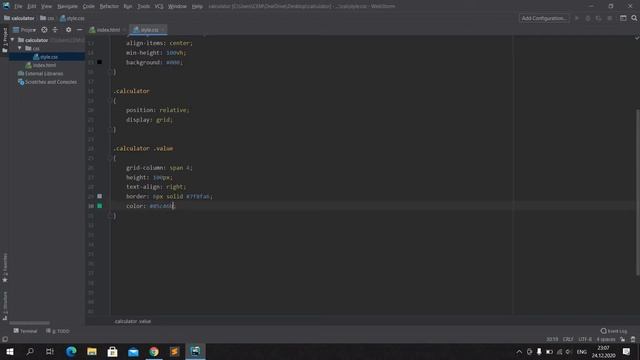Open the View menu
The width and height of the screenshot is (640, 360).
point(46,6)
